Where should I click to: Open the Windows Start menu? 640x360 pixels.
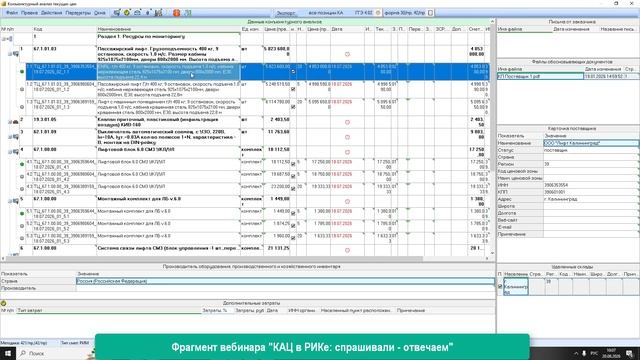click(8, 353)
